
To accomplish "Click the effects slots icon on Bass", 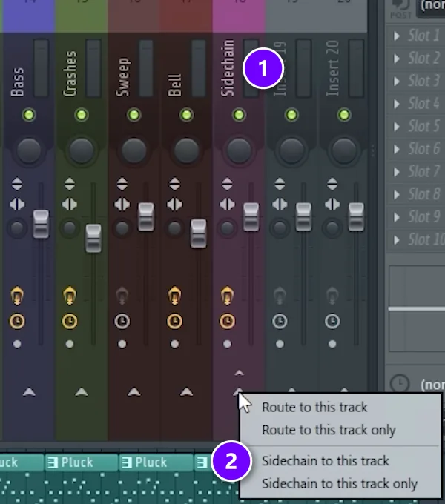I will [17, 296].
